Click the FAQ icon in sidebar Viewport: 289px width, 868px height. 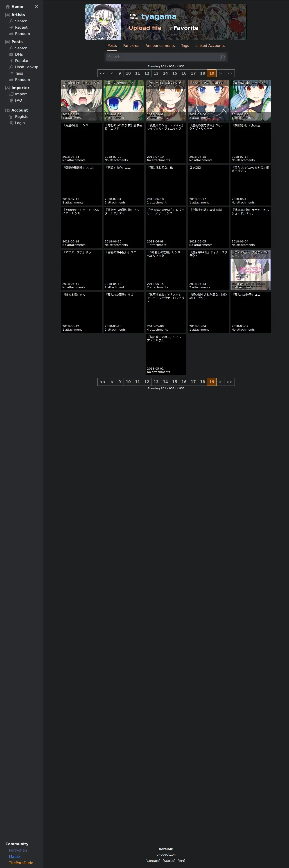point(11,101)
